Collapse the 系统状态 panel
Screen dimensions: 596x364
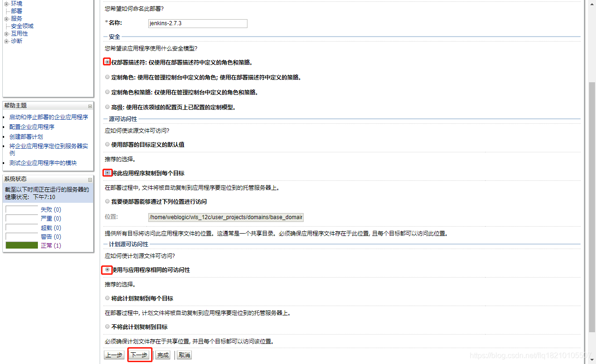click(89, 179)
